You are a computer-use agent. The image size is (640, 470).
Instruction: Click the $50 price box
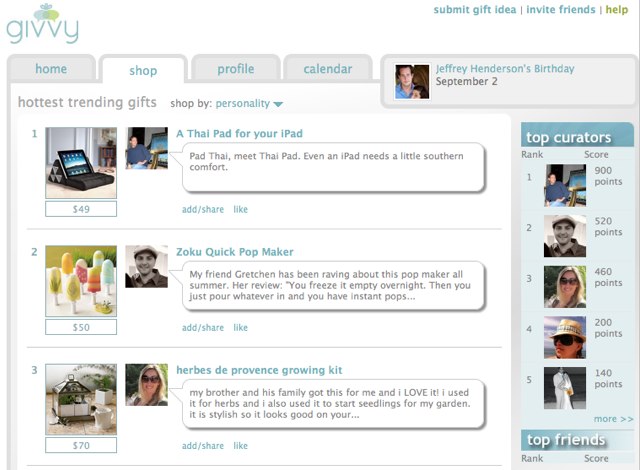click(81, 327)
